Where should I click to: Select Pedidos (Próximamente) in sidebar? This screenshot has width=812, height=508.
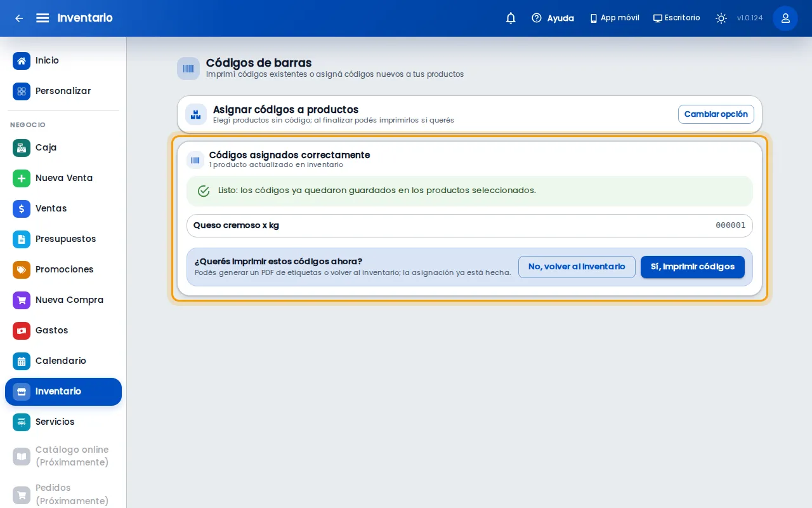[63, 494]
